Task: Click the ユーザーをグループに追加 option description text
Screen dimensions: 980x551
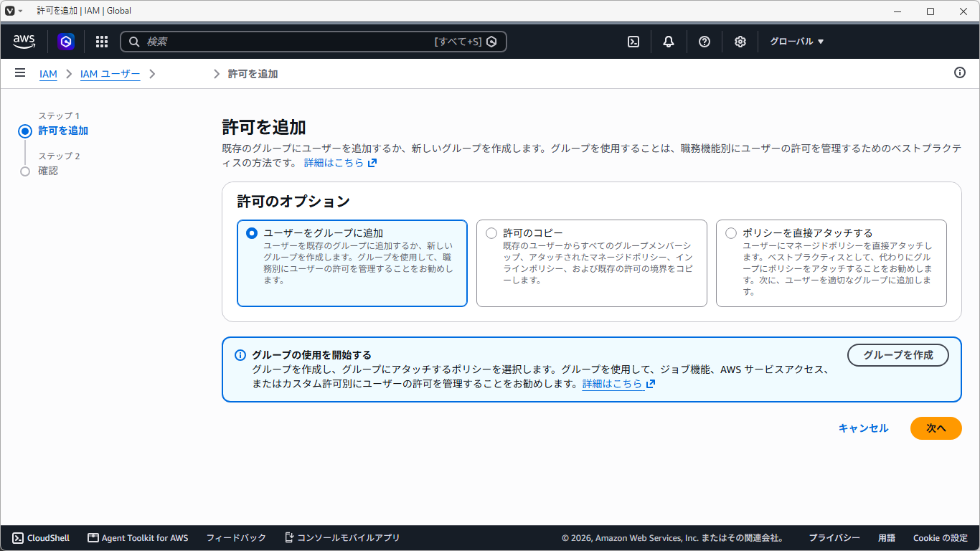Action: (359, 263)
